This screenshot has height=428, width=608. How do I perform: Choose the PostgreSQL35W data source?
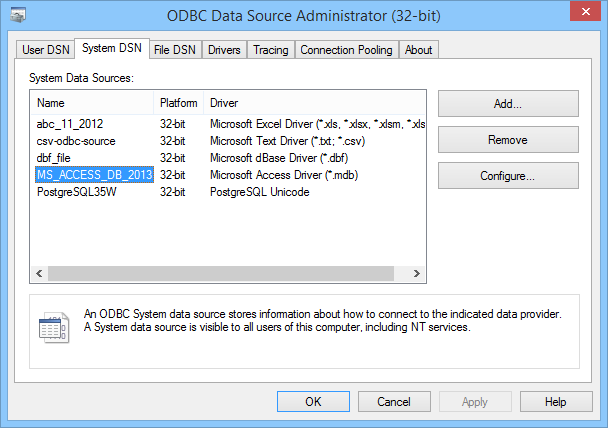[76, 192]
